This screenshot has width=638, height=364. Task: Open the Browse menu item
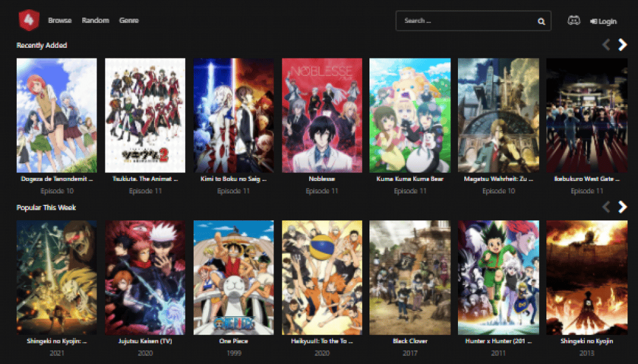click(60, 21)
